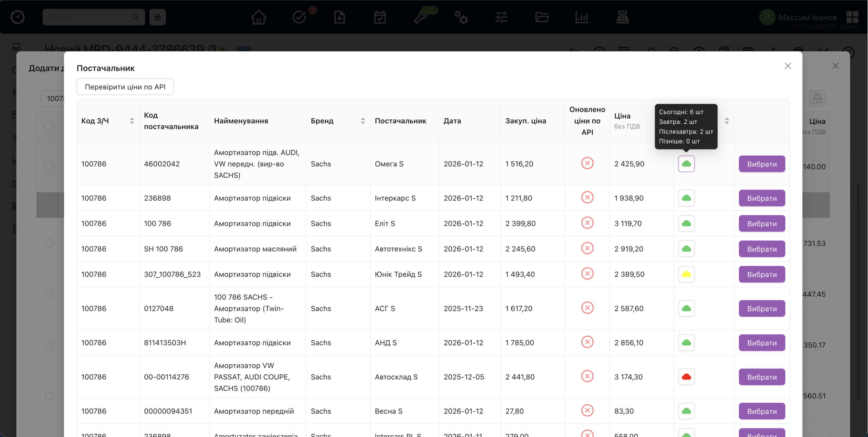Open the wrench repairs icon

click(421, 17)
